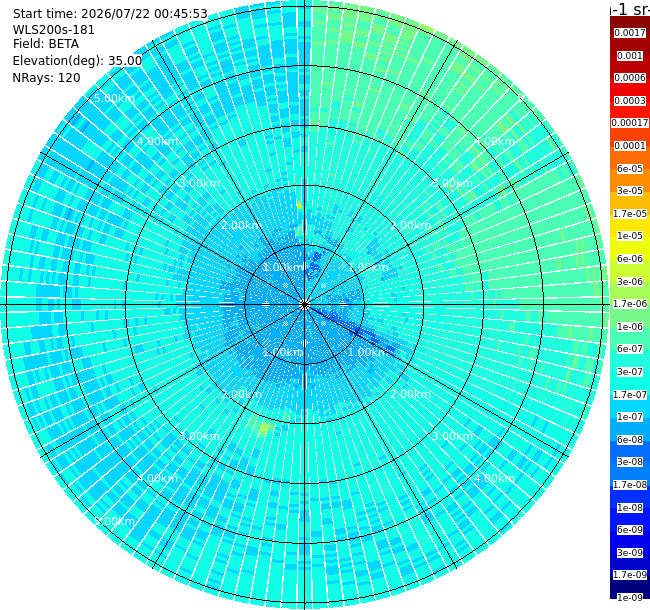Click the upper-left 5.00km range label
Image resolution: width=650 pixels, height=610 pixels.
[x=114, y=98]
